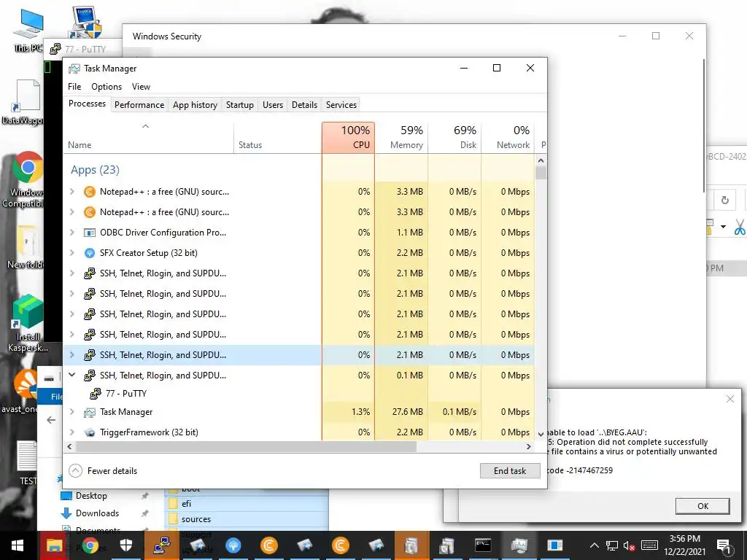Expand the highlighted SSH, Telnet row
This screenshot has height=560, width=747.
coord(72,355)
